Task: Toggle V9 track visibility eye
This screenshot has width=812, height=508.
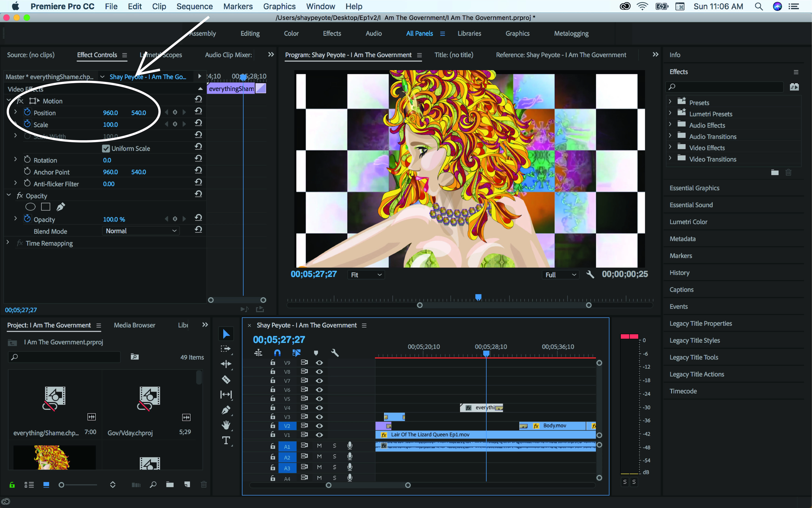Action: pos(319,363)
